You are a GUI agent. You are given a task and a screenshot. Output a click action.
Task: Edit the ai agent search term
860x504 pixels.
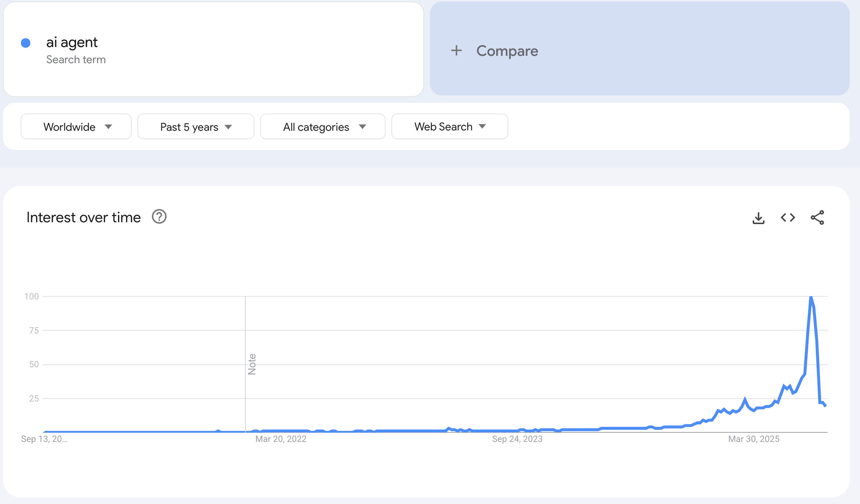[x=72, y=42]
